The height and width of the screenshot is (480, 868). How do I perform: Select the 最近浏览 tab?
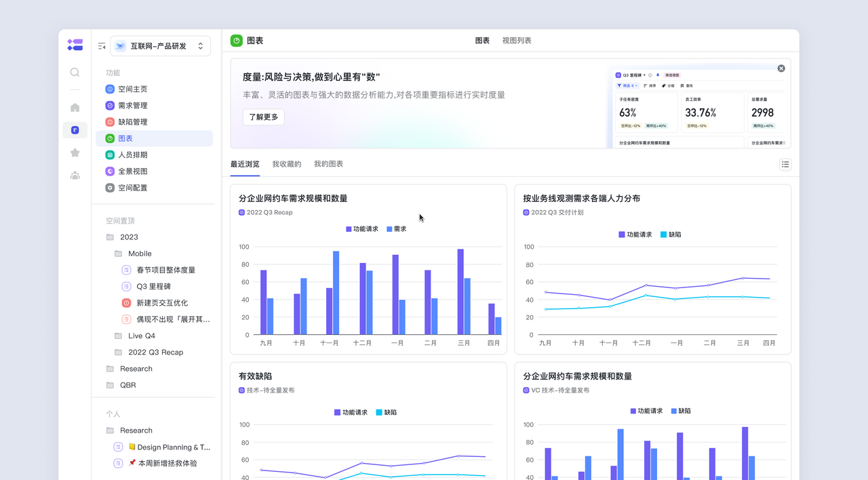coord(245,164)
